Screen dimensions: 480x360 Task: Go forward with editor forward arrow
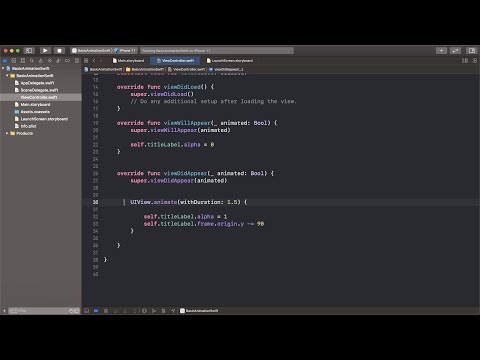(x=101, y=61)
